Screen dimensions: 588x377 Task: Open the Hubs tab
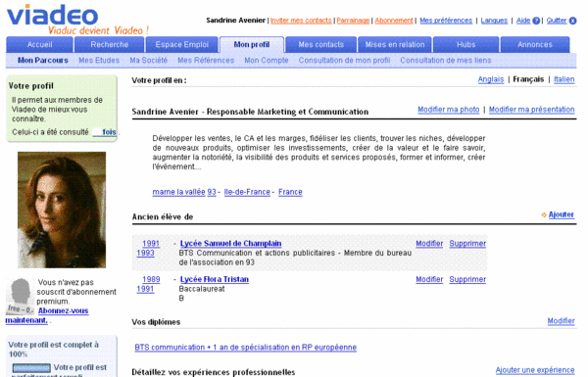[x=466, y=45]
